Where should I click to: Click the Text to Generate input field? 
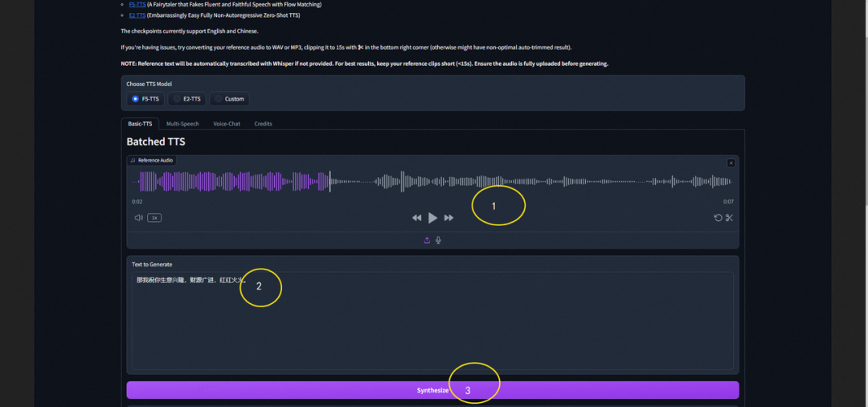click(432, 322)
